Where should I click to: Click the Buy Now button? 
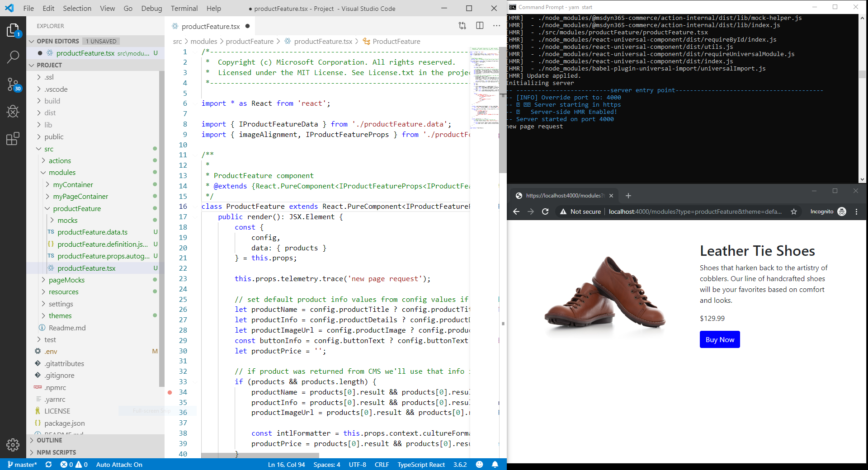(720, 340)
